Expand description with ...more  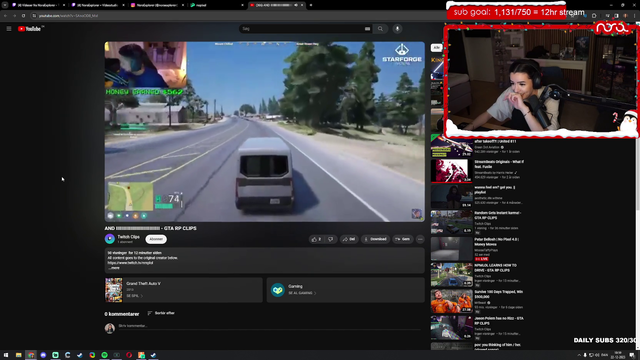click(114, 268)
